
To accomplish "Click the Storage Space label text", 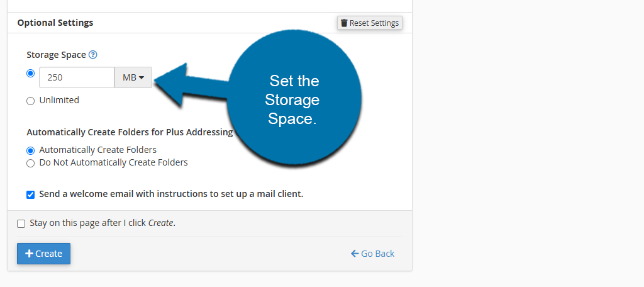I will tap(56, 55).
